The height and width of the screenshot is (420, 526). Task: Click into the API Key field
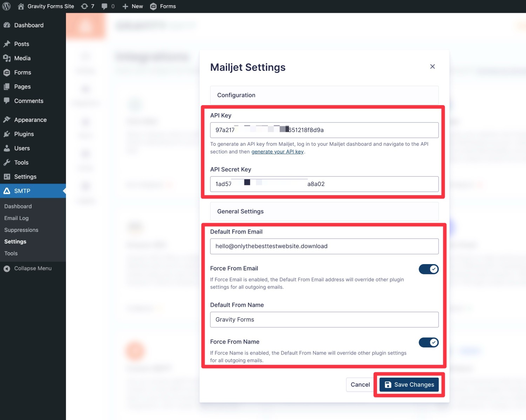(324, 130)
